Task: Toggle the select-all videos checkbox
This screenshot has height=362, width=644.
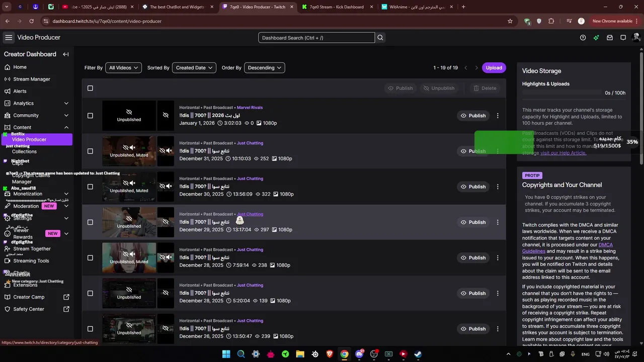Action: point(90,88)
